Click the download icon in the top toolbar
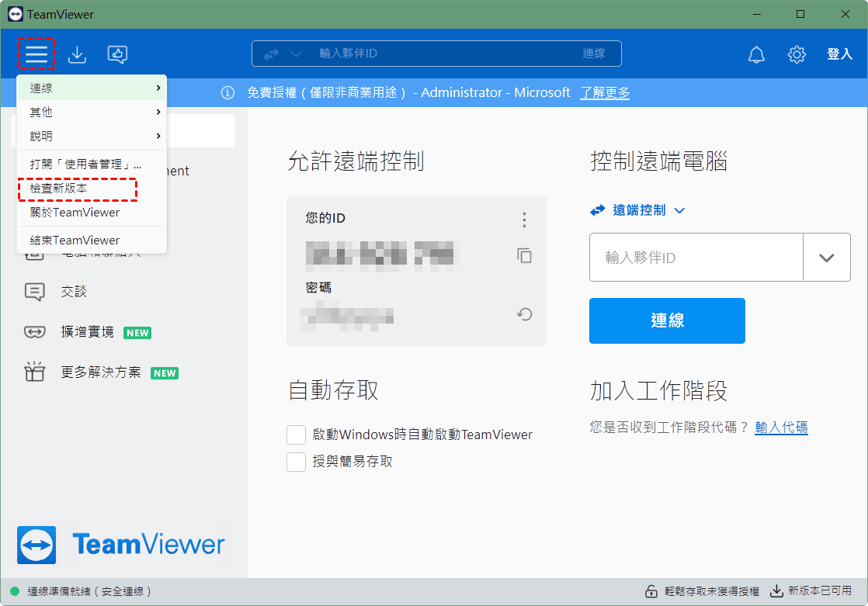Viewport: 868px width, 606px height. 77,54
